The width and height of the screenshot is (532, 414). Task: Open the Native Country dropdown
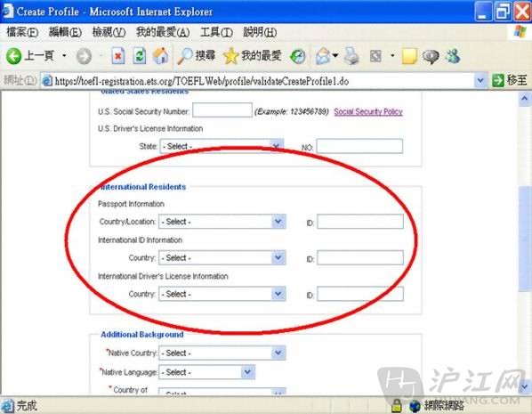click(222, 353)
